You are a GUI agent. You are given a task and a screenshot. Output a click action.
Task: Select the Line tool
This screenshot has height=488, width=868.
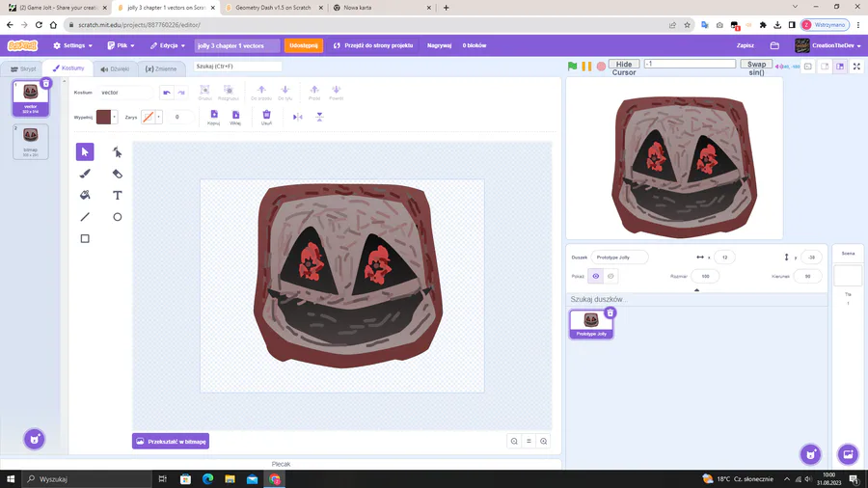(x=85, y=217)
